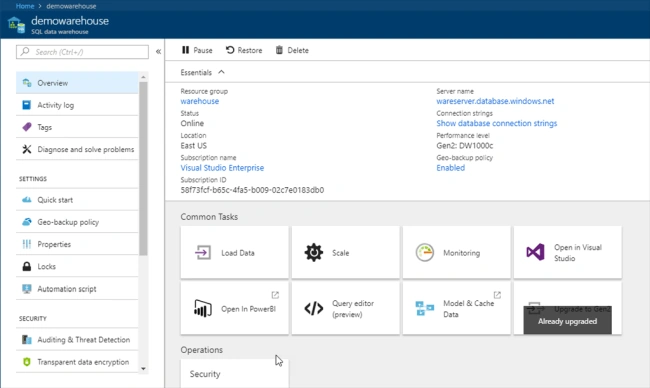
Task: Click the Activity log icon
Action: 27,105
